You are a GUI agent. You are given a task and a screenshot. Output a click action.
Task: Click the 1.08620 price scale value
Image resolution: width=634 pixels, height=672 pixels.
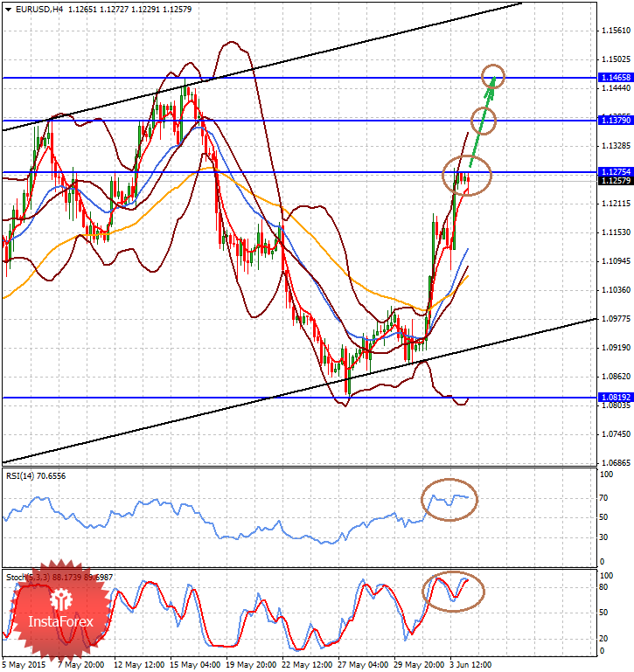[616, 377]
